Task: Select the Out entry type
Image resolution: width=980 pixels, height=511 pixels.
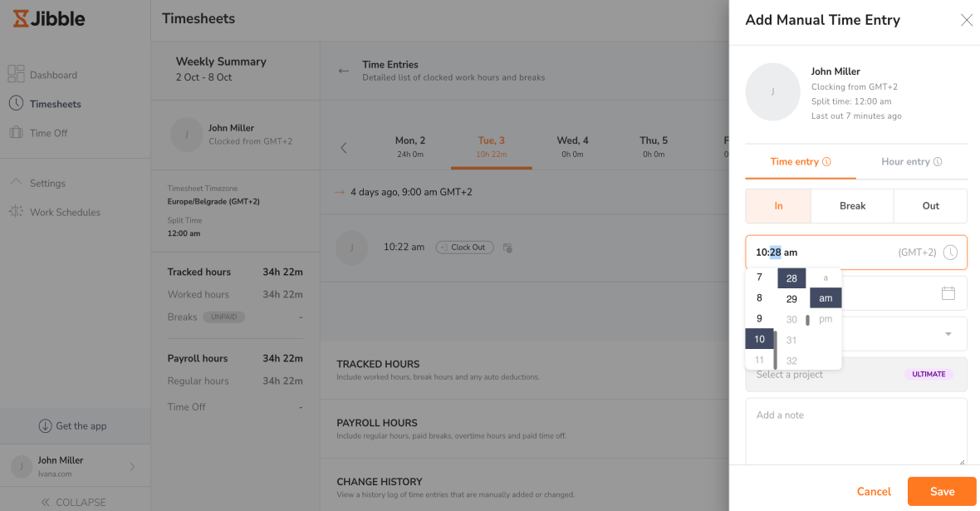Action: point(930,206)
